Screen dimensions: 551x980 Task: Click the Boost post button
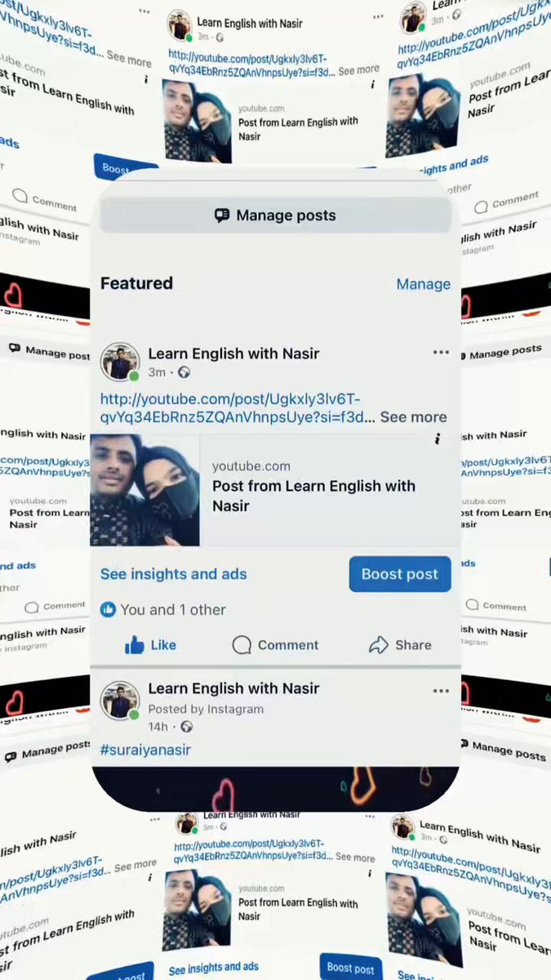(x=400, y=574)
